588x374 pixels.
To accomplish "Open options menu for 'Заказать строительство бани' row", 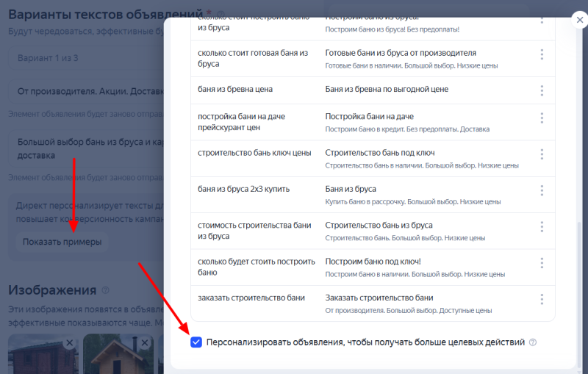I will [x=542, y=299].
